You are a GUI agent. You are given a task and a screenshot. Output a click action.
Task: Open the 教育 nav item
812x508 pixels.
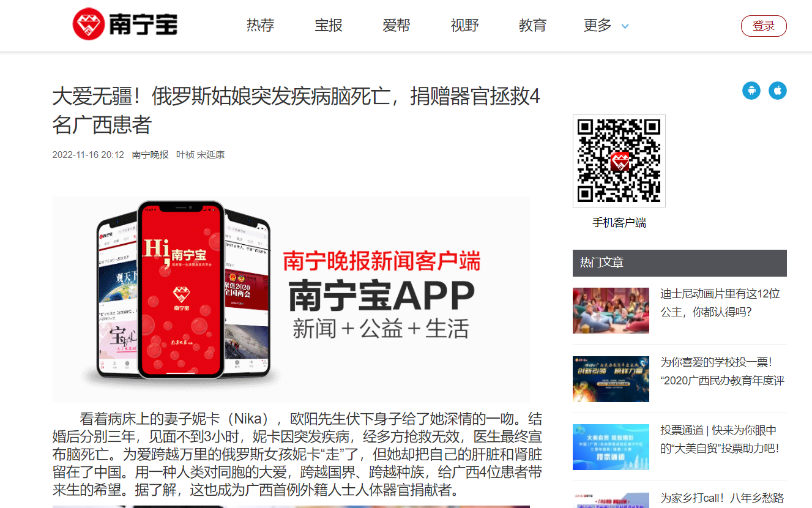click(x=532, y=26)
